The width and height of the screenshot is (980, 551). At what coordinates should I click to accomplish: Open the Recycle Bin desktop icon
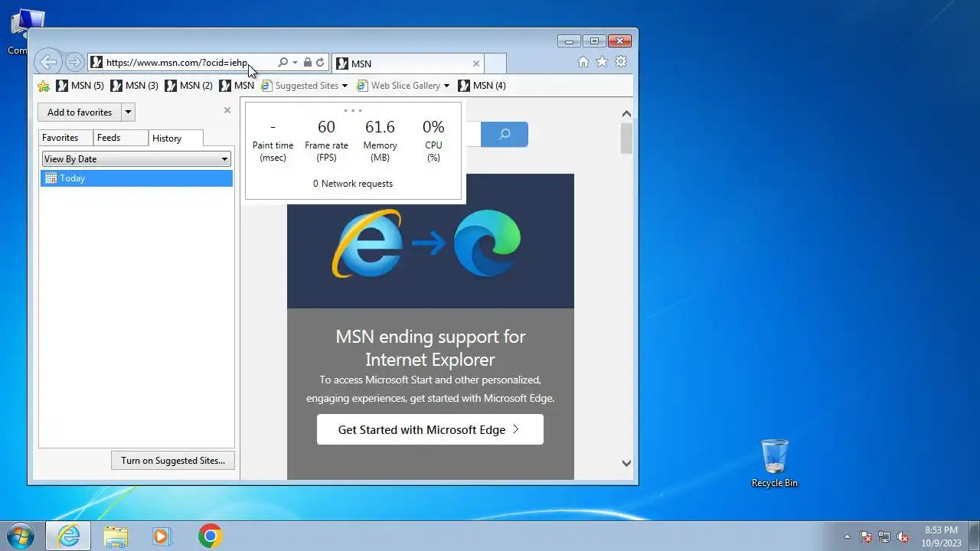[x=774, y=463]
